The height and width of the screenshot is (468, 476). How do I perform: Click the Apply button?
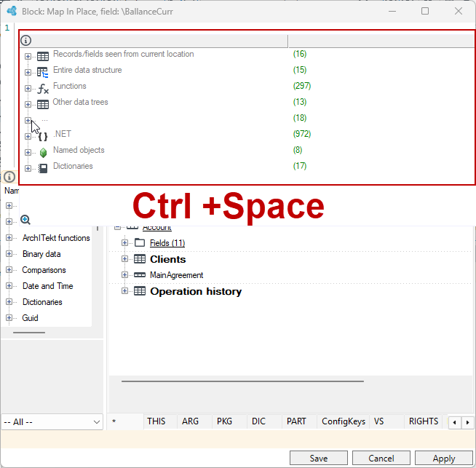tap(443, 458)
